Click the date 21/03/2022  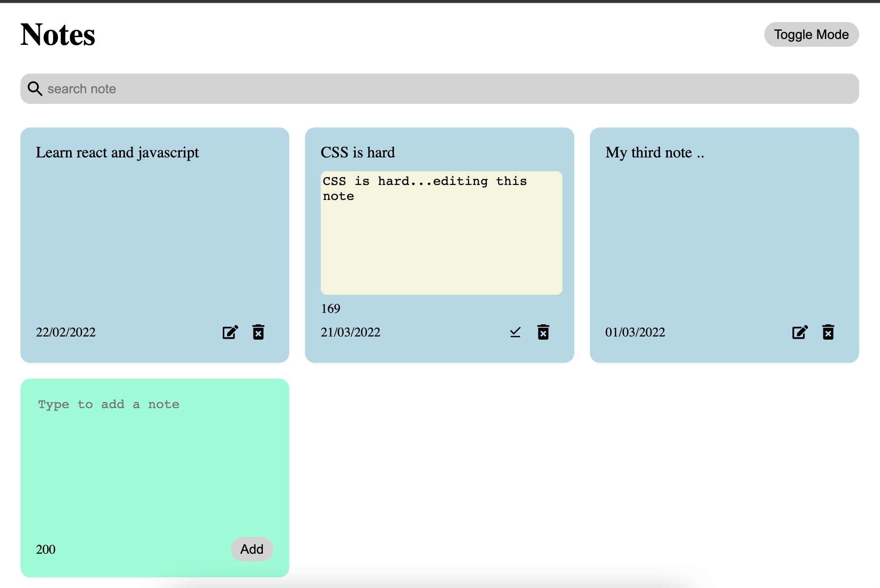pos(350,332)
